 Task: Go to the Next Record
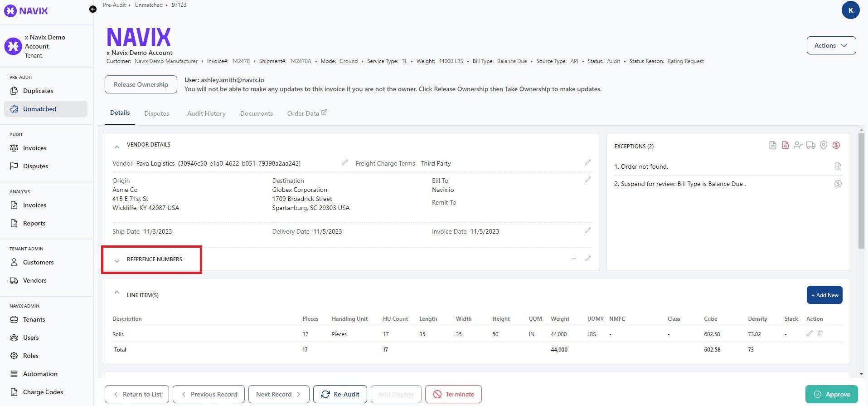(x=279, y=394)
